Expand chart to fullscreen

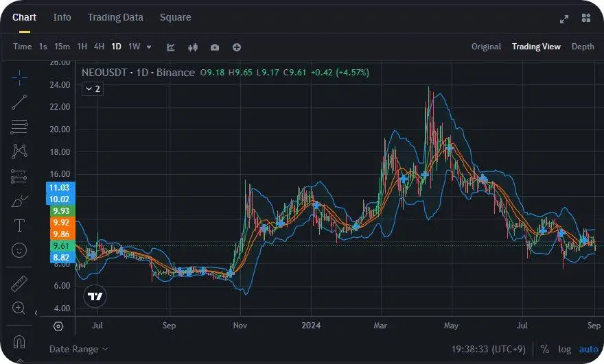coord(564,19)
